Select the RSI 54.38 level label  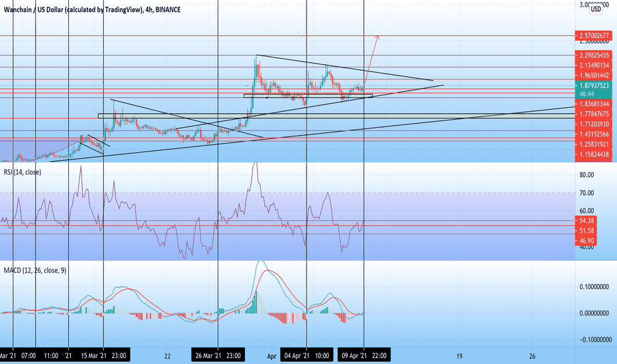(586, 220)
